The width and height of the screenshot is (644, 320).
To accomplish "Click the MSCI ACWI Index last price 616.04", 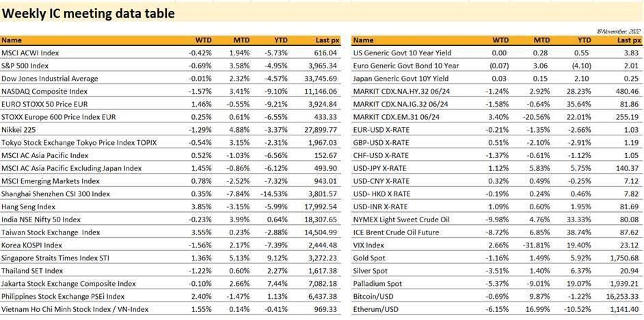I will pos(326,53).
